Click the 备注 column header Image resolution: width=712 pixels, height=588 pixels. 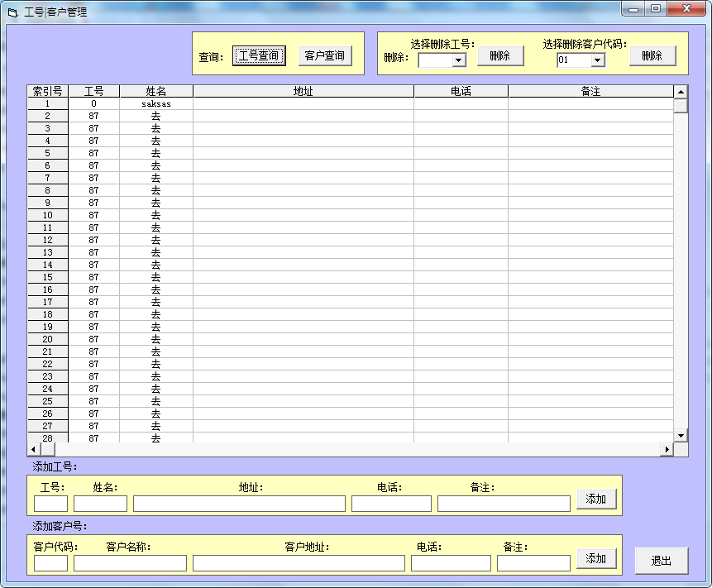click(x=590, y=91)
